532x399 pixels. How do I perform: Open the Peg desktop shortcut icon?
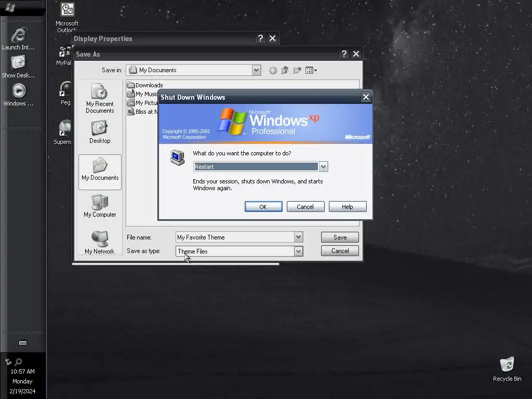coord(65,94)
